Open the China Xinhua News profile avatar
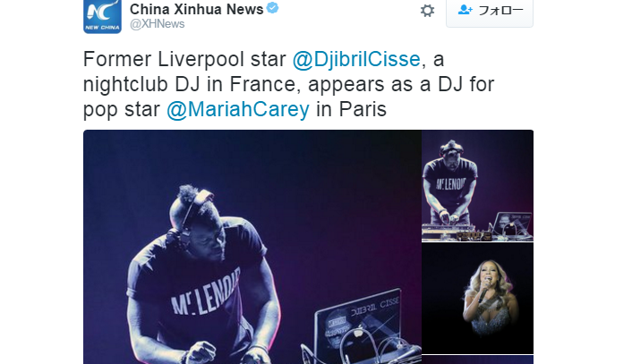The width and height of the screenshot is (632, 364). coord(102,16)
